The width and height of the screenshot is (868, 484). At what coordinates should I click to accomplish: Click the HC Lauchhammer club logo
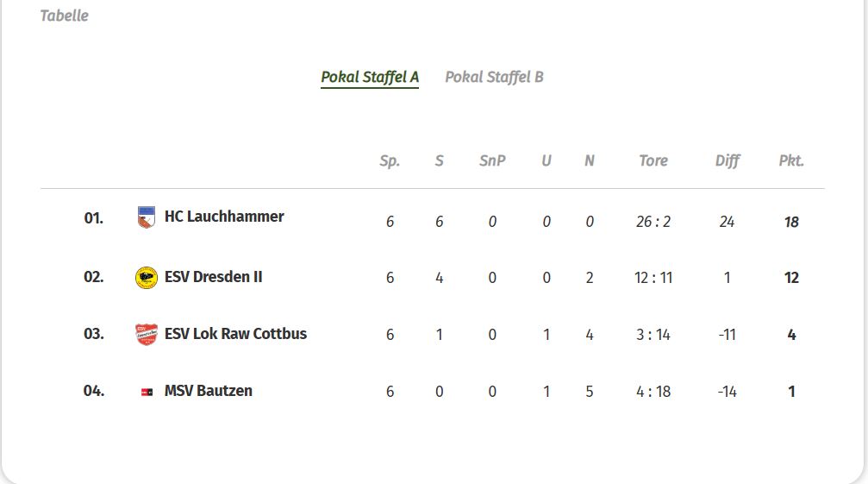(147, 217)
